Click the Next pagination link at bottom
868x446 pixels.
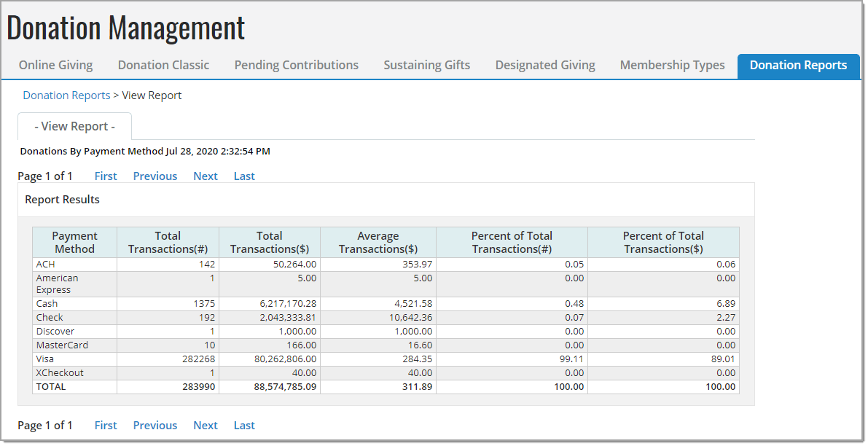pyautogui.click(x=205, y=425)
